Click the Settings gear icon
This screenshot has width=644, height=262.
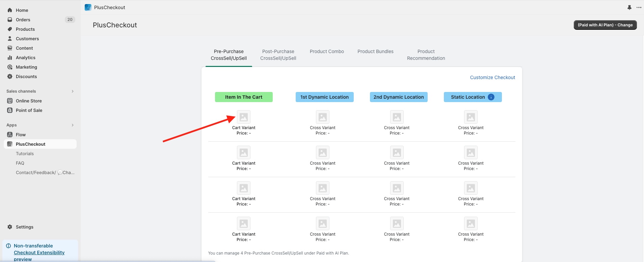(x=10, y=227)
